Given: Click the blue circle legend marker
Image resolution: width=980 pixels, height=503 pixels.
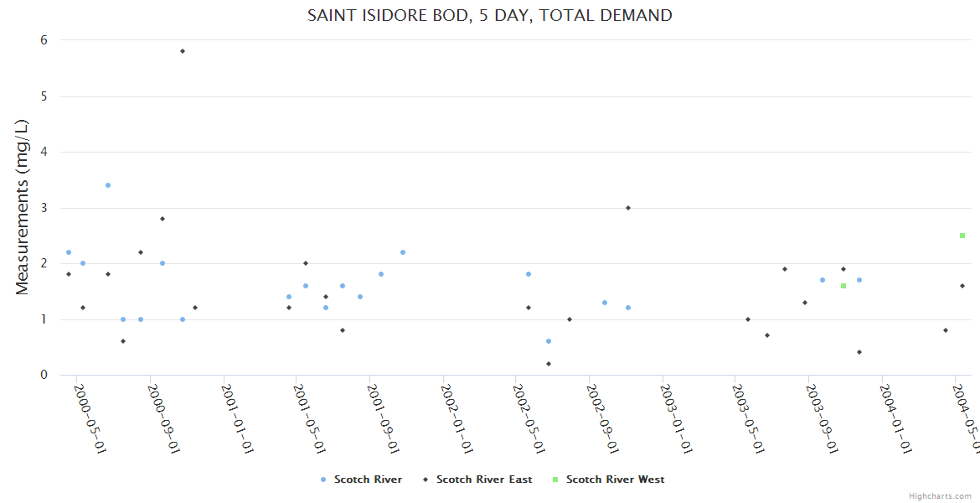Looking at the screenshot, I should [x=323, y=480].
